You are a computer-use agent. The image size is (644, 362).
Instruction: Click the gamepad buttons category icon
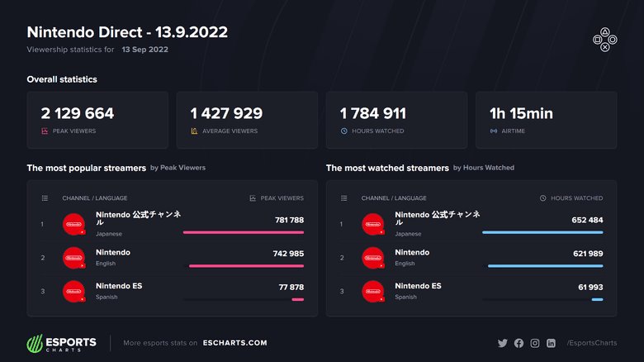pyautogui.click(x=604, y=40)
